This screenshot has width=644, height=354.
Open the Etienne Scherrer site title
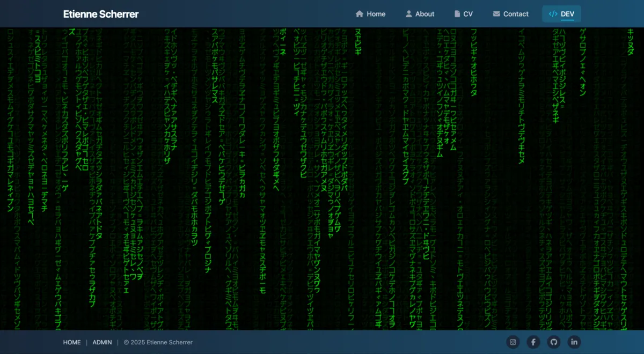pos(101,14)
